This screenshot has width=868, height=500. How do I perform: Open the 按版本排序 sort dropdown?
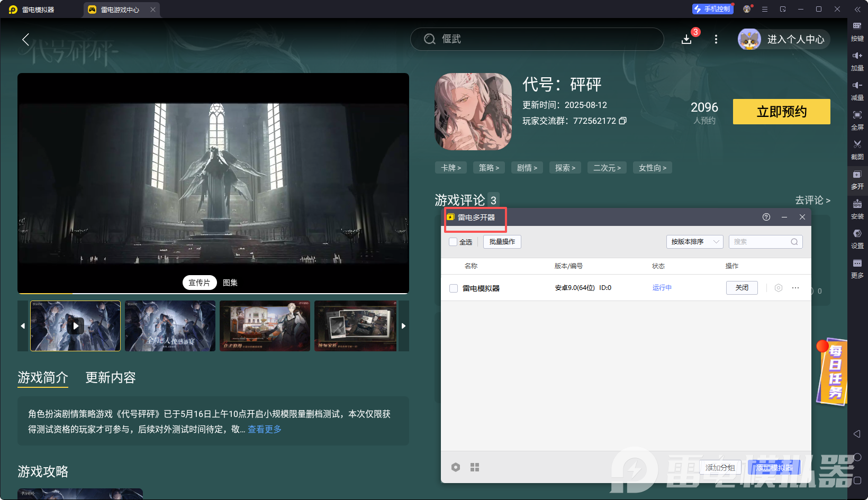click(x=694, y=241)
